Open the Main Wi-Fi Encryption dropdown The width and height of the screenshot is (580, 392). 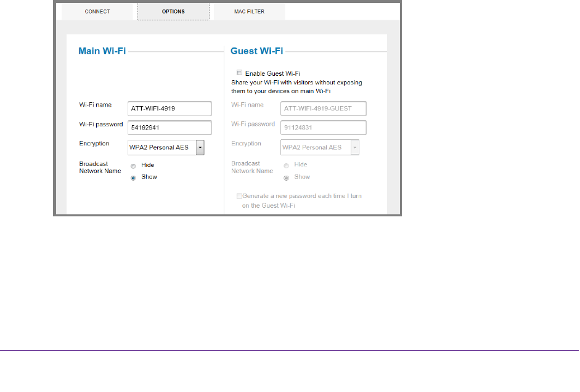[166, 147]
